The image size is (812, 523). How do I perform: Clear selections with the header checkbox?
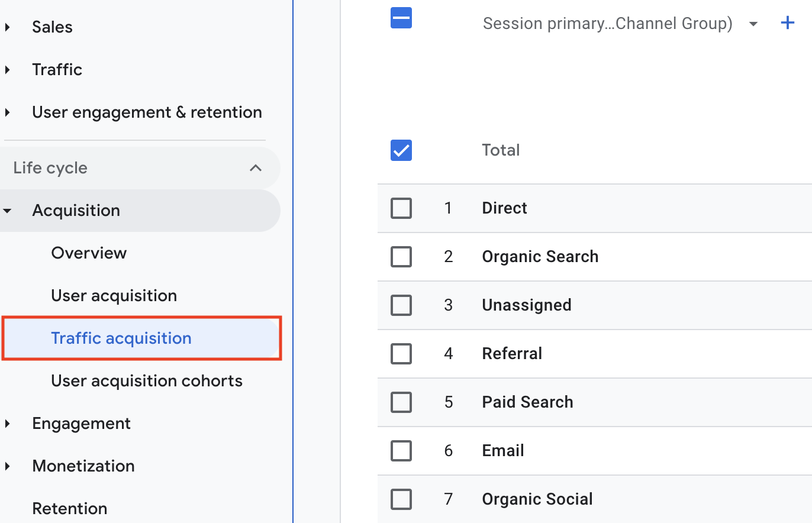pos(401,18)
